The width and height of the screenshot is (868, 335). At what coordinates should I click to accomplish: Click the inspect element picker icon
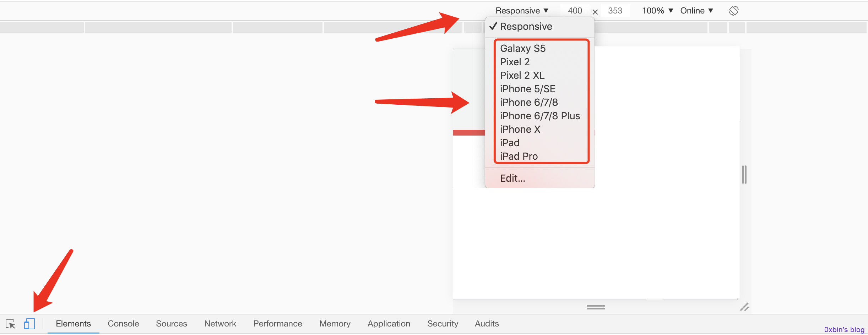tap(10, 324)
